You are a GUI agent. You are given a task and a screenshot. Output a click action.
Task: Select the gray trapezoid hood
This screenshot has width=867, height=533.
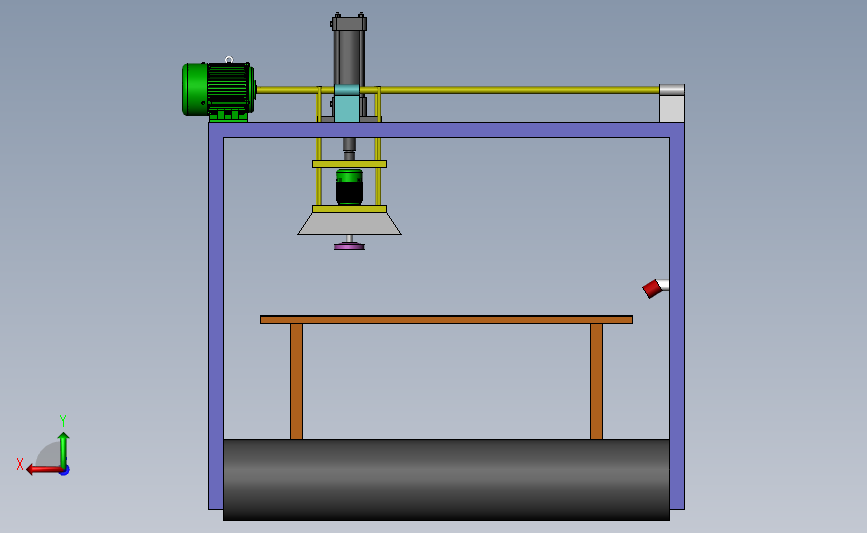click(x=349, y=224)
